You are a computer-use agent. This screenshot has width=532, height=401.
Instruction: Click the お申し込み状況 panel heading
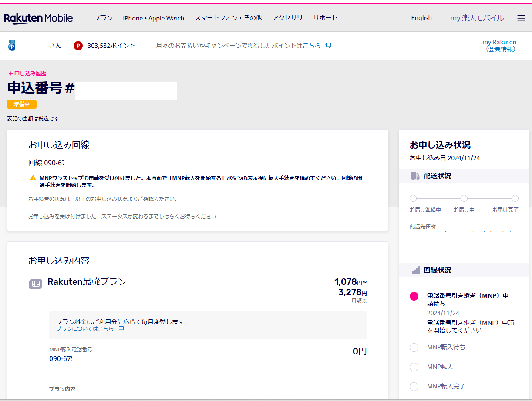[440, 145]
